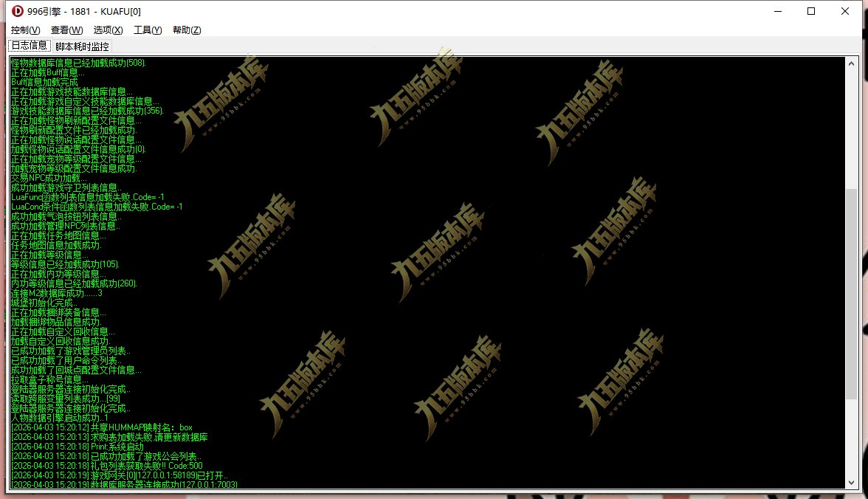Screen dimensions: 868x499
Task: Open the 帮助(Z) menu
Action: click(187, 30)
